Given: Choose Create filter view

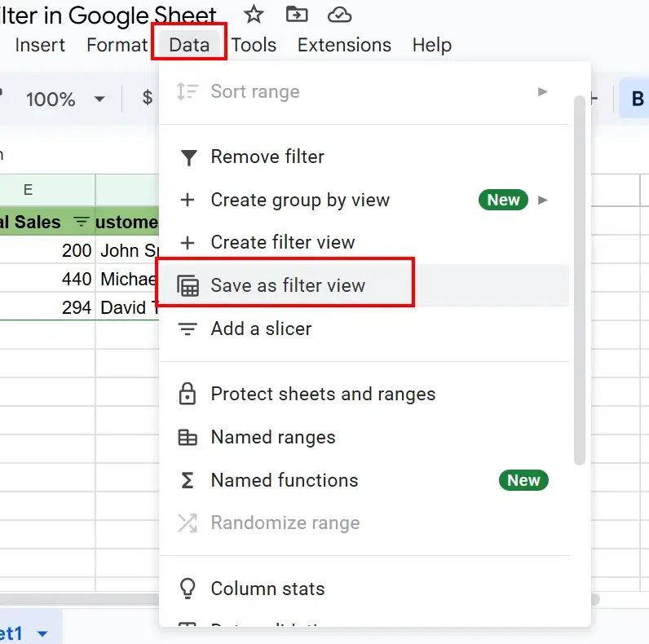Looking at the screenshot, I should [282, 242].
